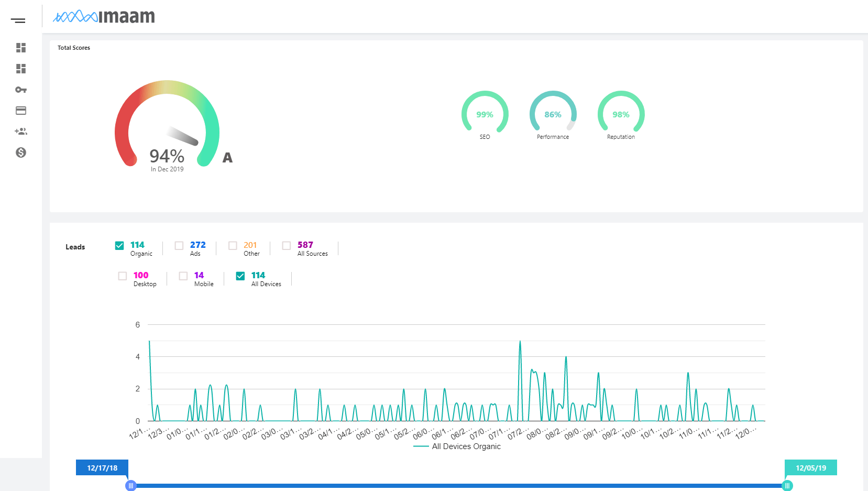Click the 201 Other count
The height and width of the screenshot is (491, 868).
[250, 245]
